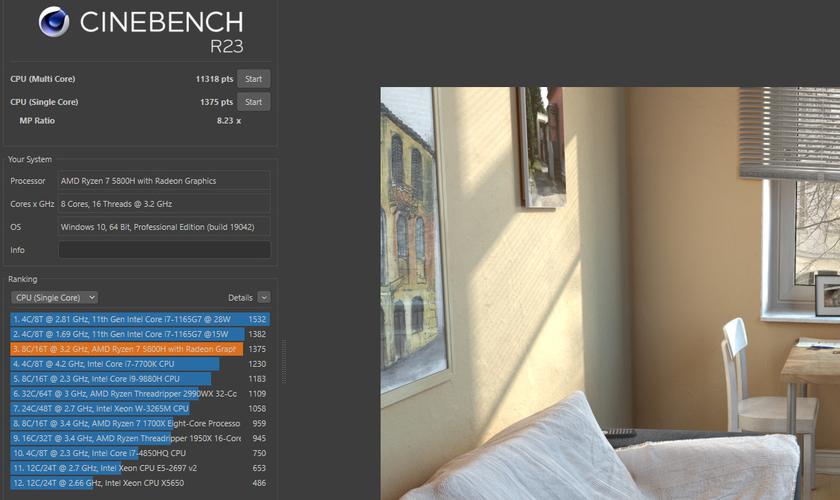
Task: Click inside the empty Info field
Action: (x=164, y=250)
